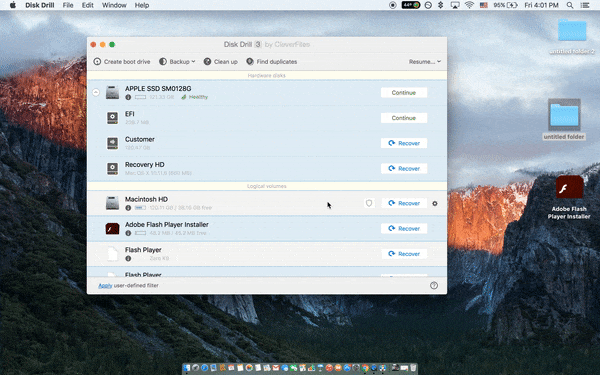
Task: Click Continue for EFI partition
Action: click(404, 118)
